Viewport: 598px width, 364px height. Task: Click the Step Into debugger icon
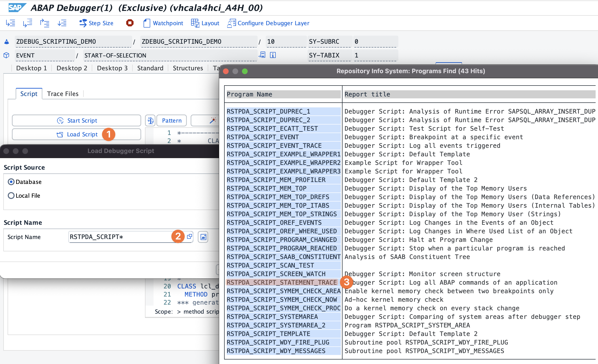[10, 23]
